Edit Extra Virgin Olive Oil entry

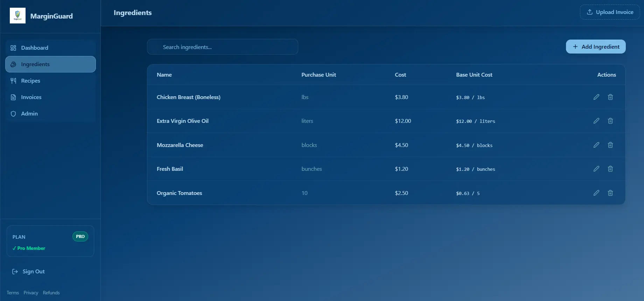pos(596,121)
